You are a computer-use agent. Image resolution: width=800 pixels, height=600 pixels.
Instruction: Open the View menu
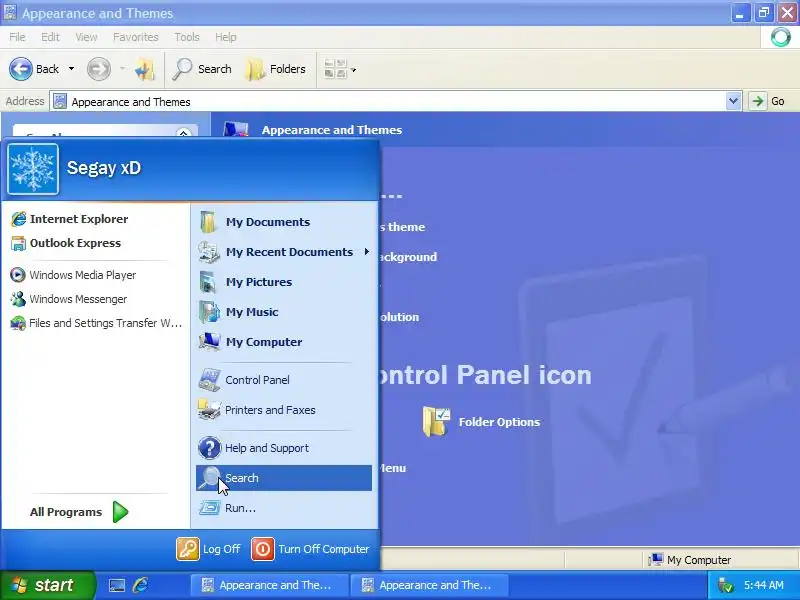[x=86, y=37]
